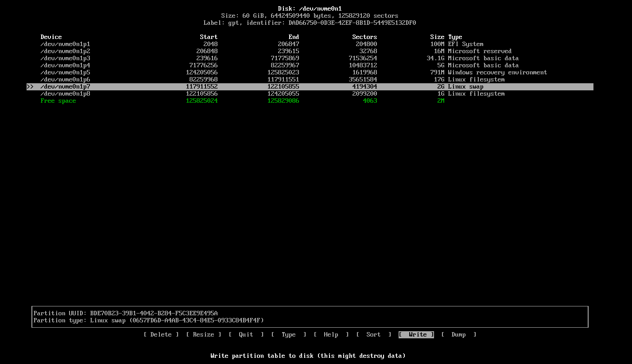Select the /dev/nvme0n1p5 partition row

pos(310,73)
